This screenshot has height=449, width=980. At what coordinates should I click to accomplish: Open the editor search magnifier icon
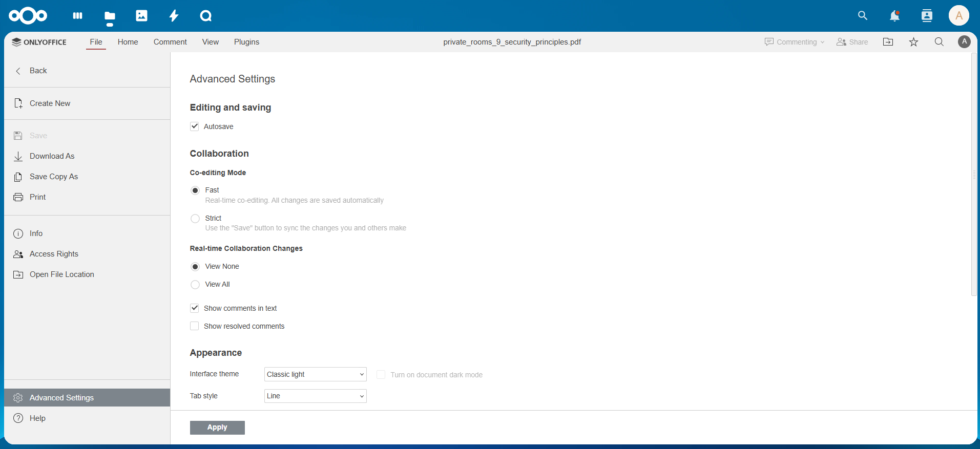(939, 42)
